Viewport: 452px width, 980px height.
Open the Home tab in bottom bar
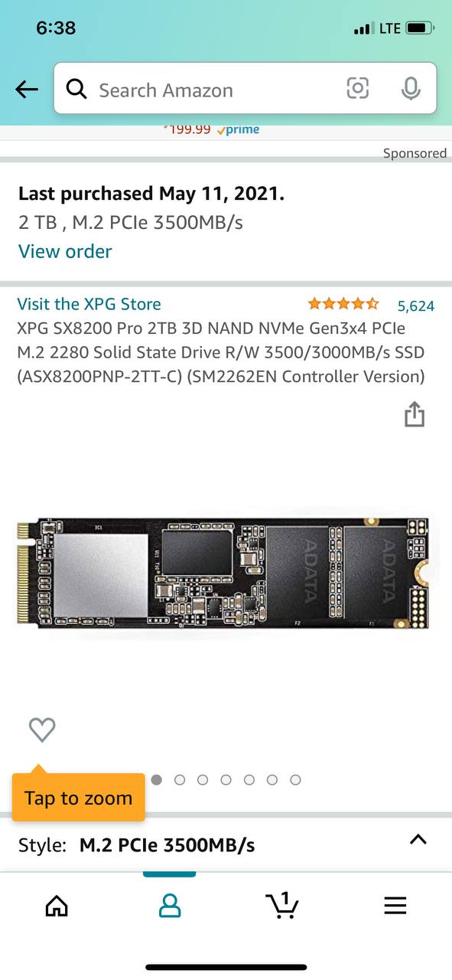[57, 906]
